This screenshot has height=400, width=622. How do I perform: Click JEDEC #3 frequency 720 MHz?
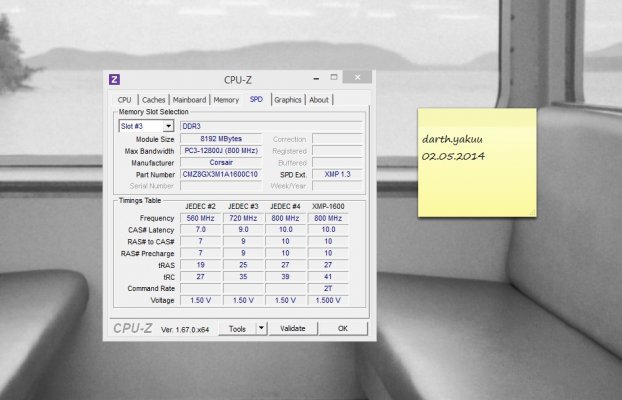(x=243, y=218)
